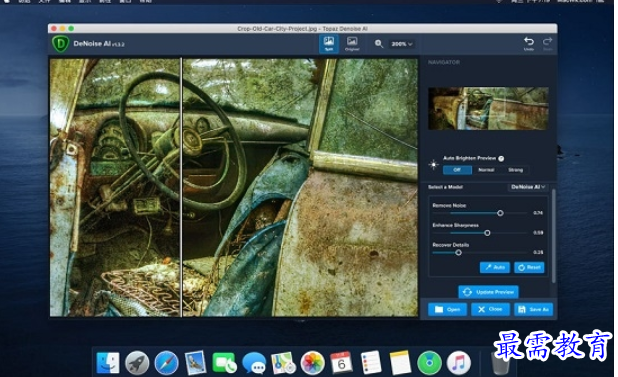Click the Enhance Sharpness label
Viewport: 618px width, 377px height.
[455, 225]
